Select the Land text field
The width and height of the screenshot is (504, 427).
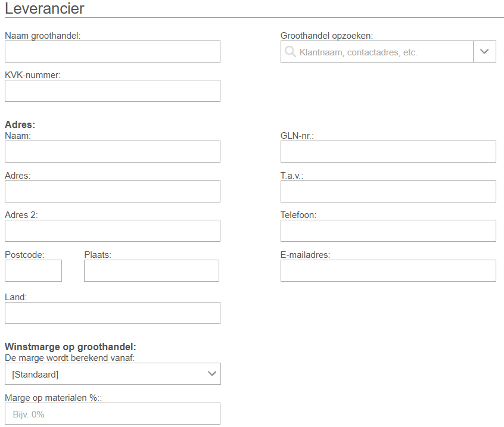[113, 313]
